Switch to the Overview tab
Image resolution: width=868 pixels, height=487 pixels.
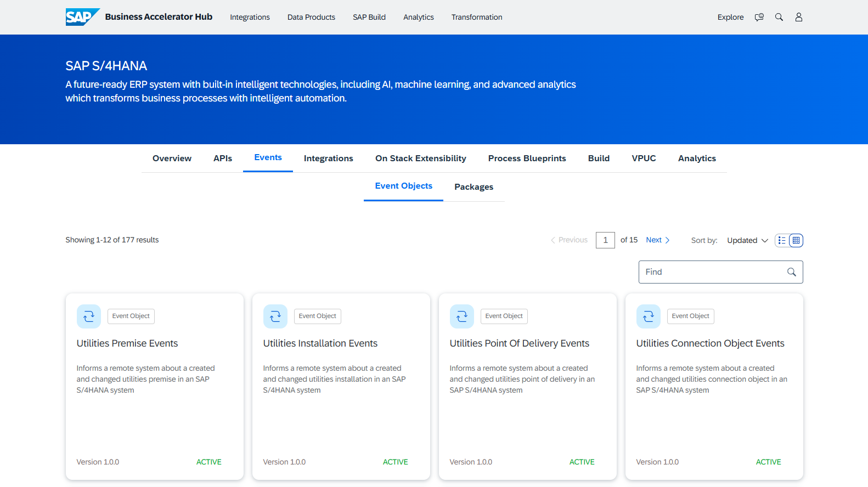click(x=172, y=158)
